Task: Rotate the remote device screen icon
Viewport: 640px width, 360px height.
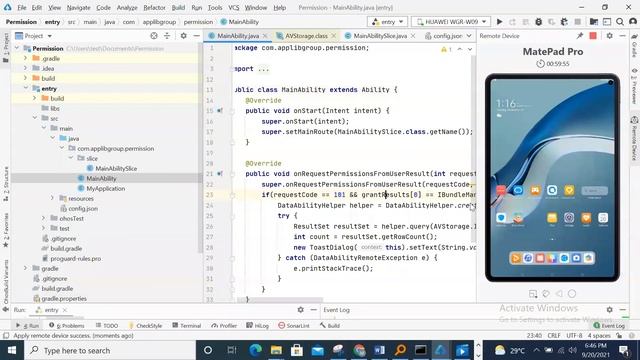Action: (546, 293)
